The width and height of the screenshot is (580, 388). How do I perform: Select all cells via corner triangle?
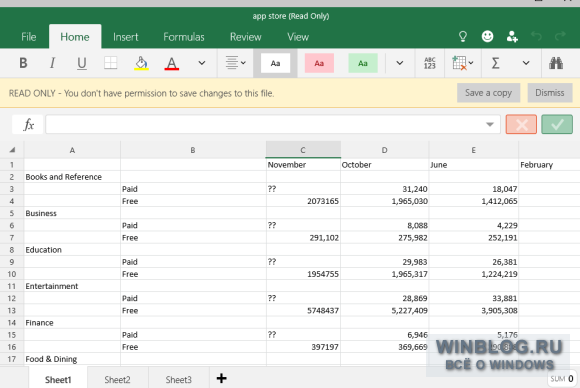[x=12, y=150]
